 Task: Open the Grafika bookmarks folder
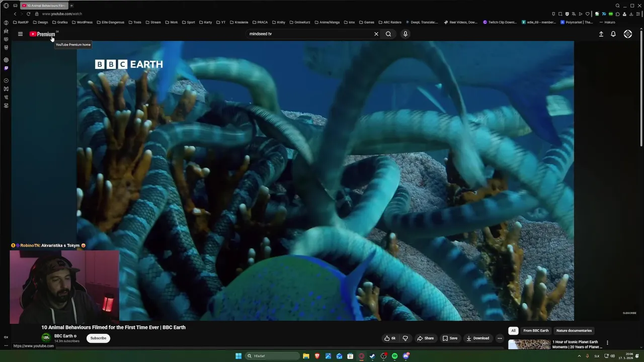coord(60,22)
